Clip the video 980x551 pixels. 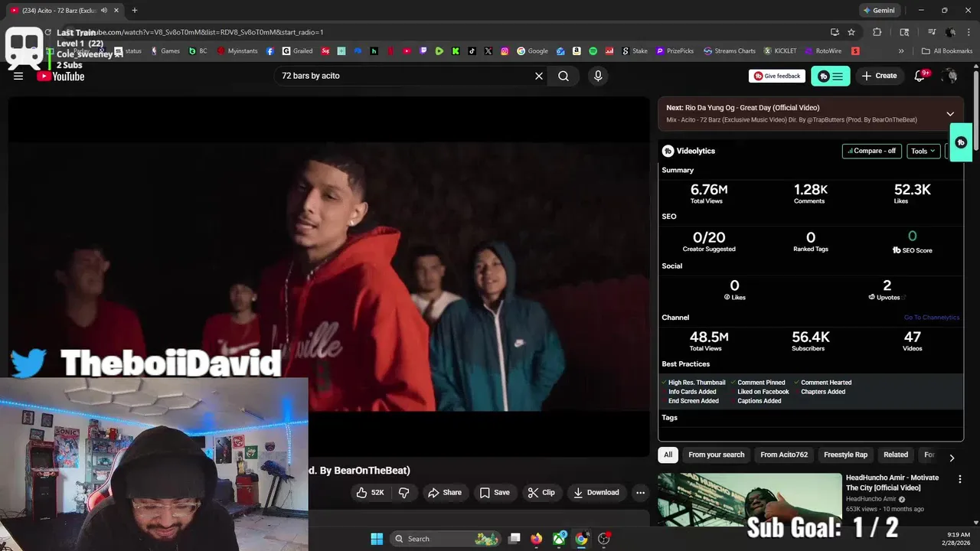click(541, 492)
